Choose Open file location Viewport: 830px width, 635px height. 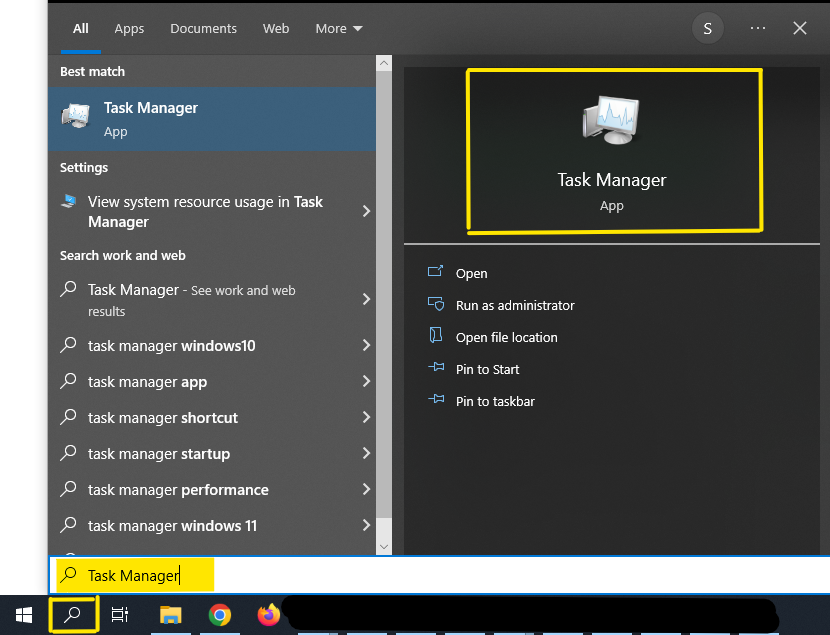(507, 338)
